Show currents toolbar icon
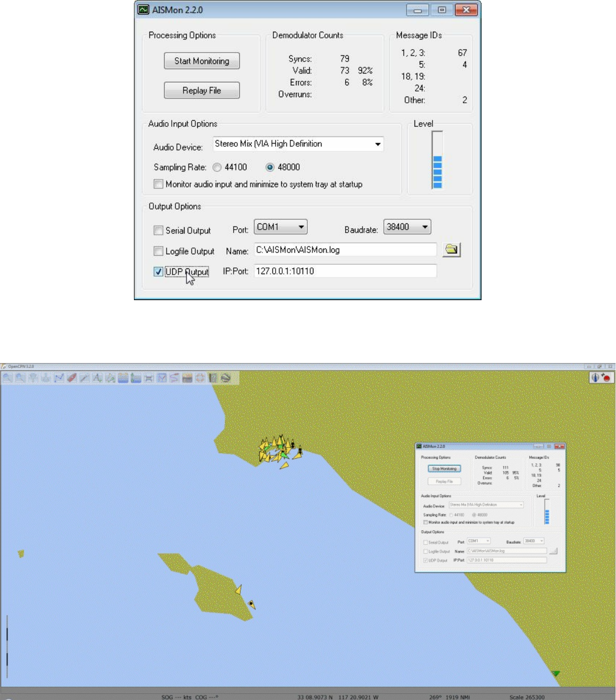Viewport: 616px width, 700px height. pos(135,378)
